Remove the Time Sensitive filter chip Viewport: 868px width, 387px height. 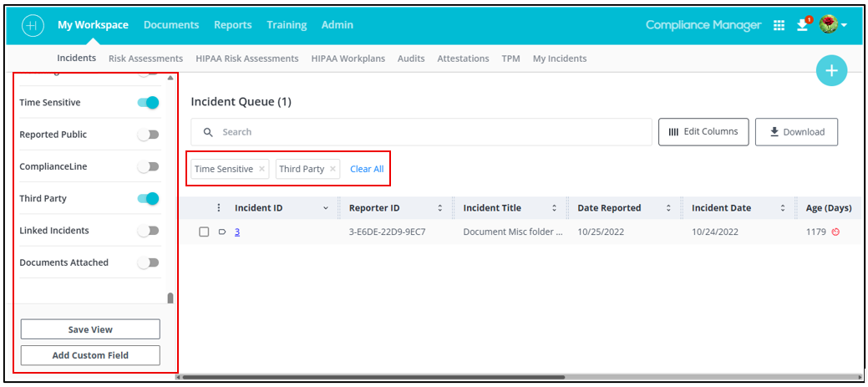[x=261, y=170]
